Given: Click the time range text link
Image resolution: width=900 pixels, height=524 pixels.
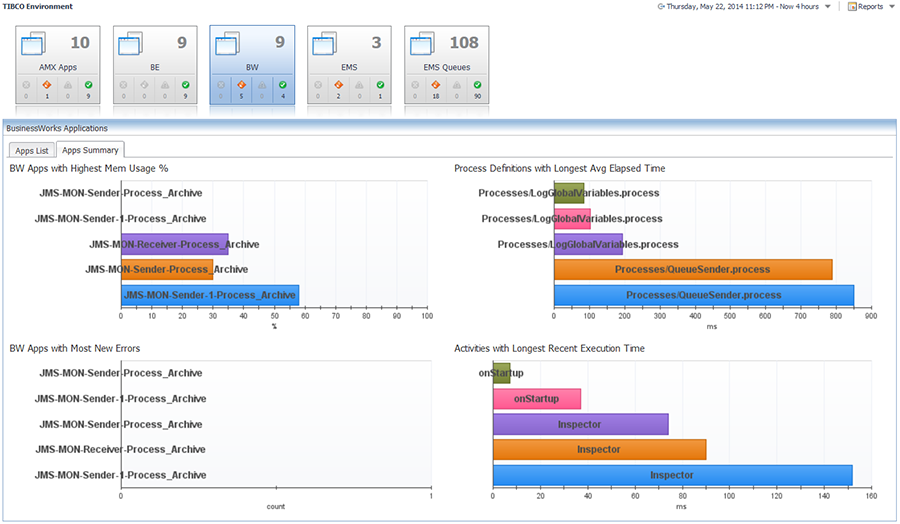Looking at the screenshot, I should pos(743,6).
